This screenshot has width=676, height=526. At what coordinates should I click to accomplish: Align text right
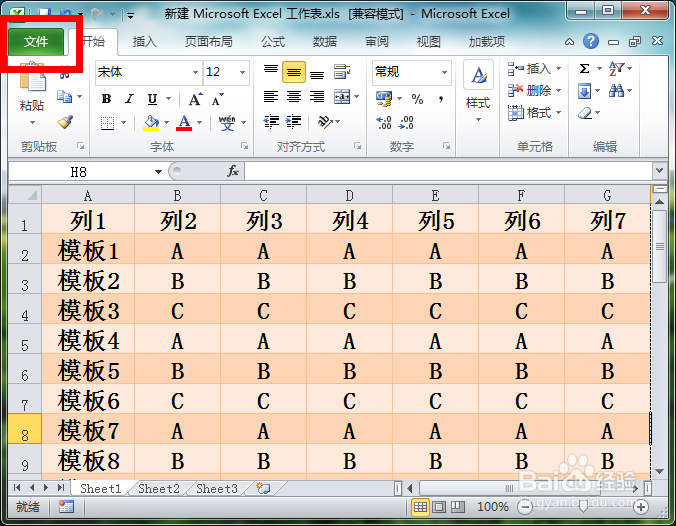point(317,97)
